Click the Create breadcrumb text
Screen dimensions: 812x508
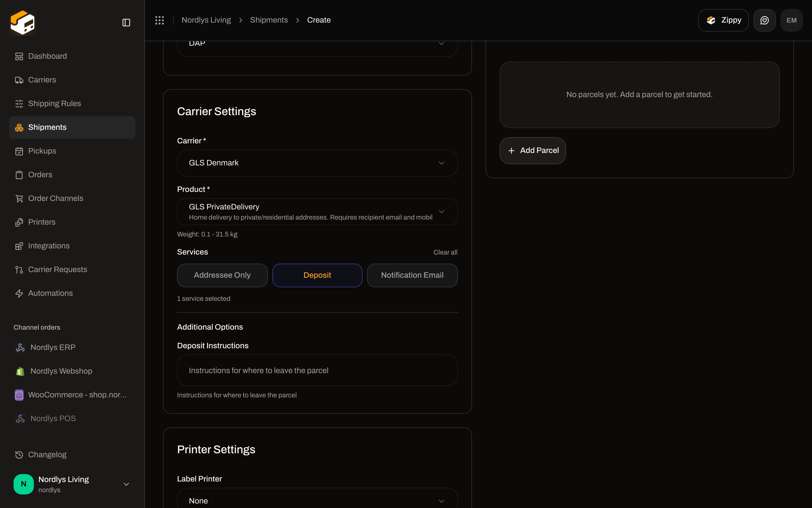(x=319, y=20)
